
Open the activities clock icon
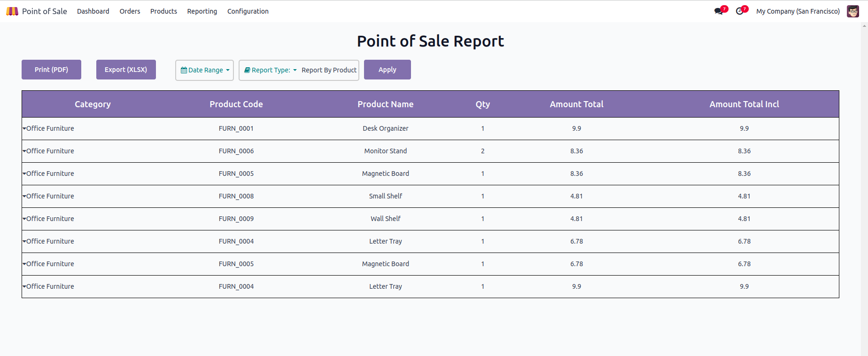coord(740,11)
